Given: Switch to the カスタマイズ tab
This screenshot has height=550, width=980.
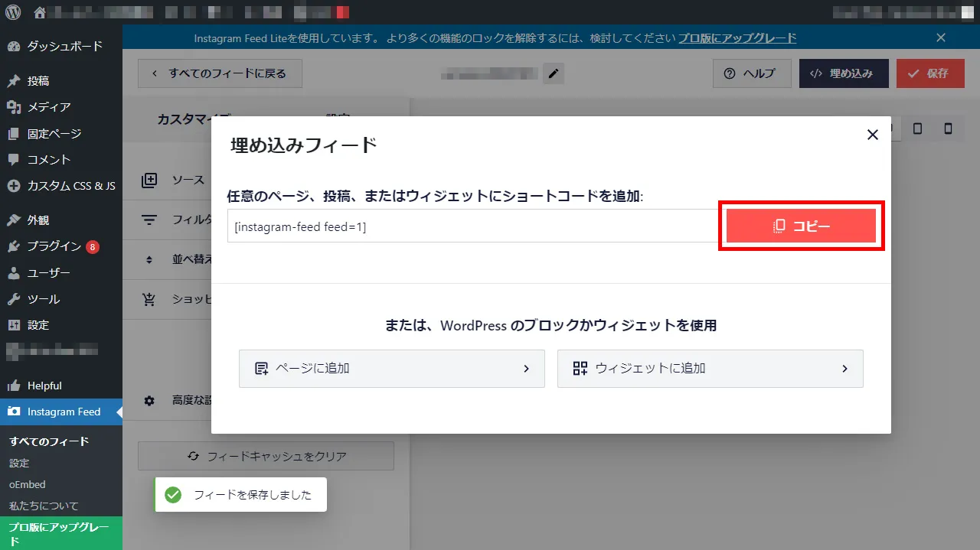Looking at the screenshot, I should [193, 119].
